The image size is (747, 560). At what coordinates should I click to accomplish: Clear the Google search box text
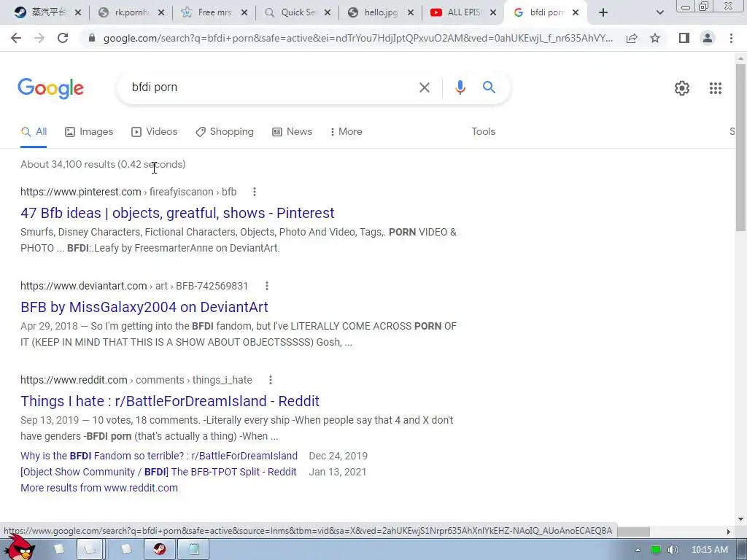coord(424,87)
